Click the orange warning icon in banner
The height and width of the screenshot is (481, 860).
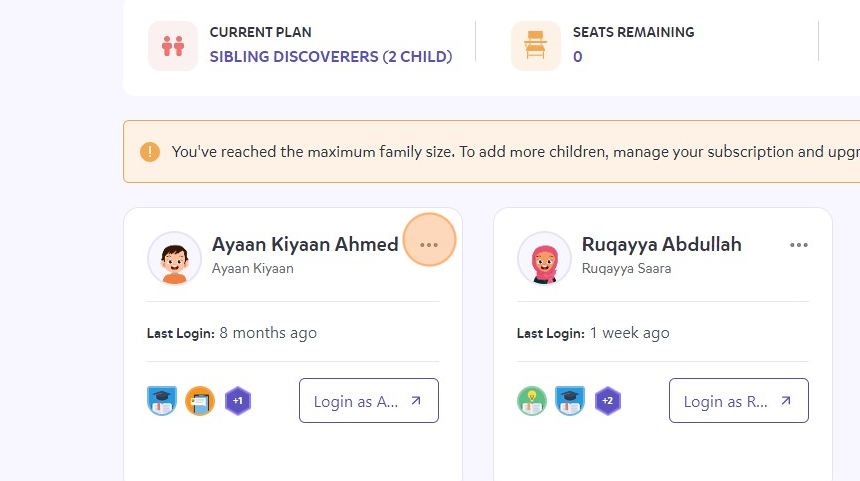(150, 152)
